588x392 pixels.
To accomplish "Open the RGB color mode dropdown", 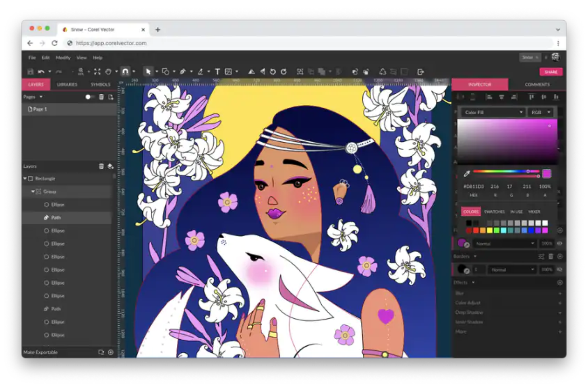I will click(x=541, y=112).
